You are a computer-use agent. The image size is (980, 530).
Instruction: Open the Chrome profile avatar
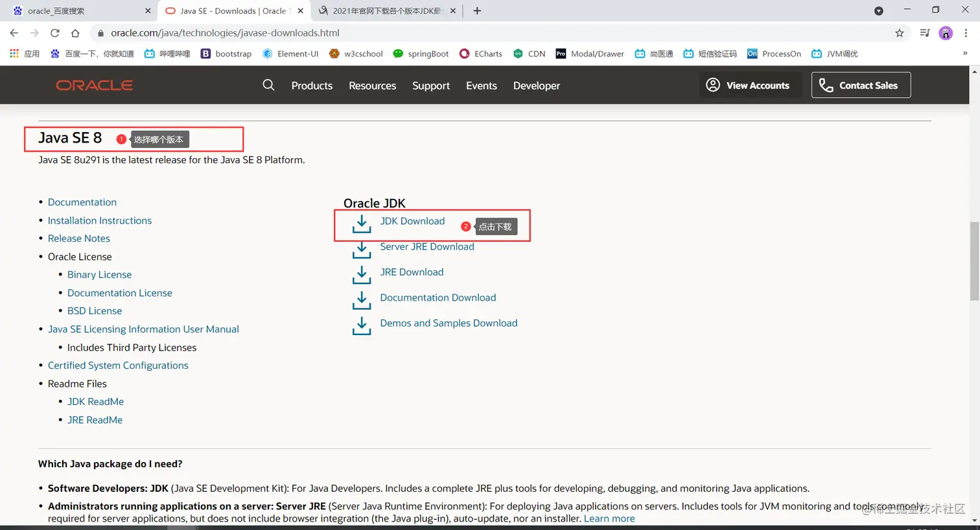pyautogui.click(x=946, y=33)
